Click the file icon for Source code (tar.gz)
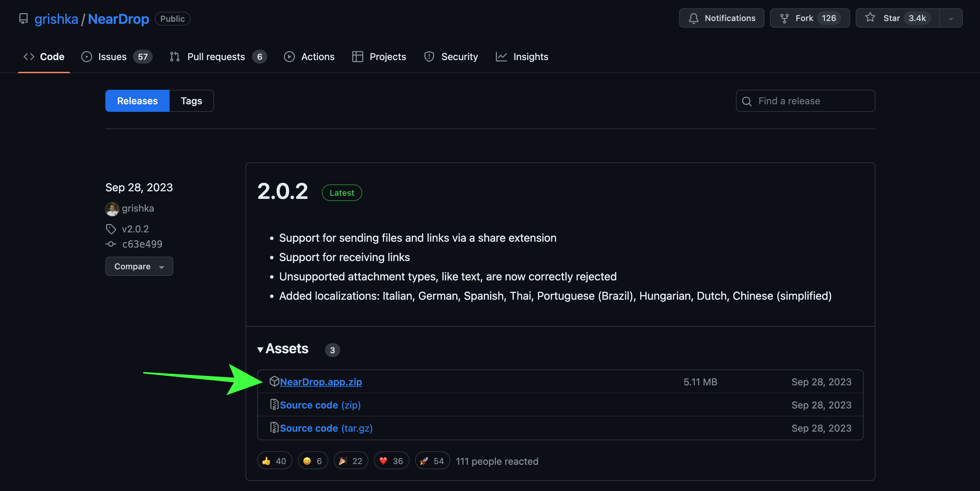980x491 pixels. click(x=274, y=427)
